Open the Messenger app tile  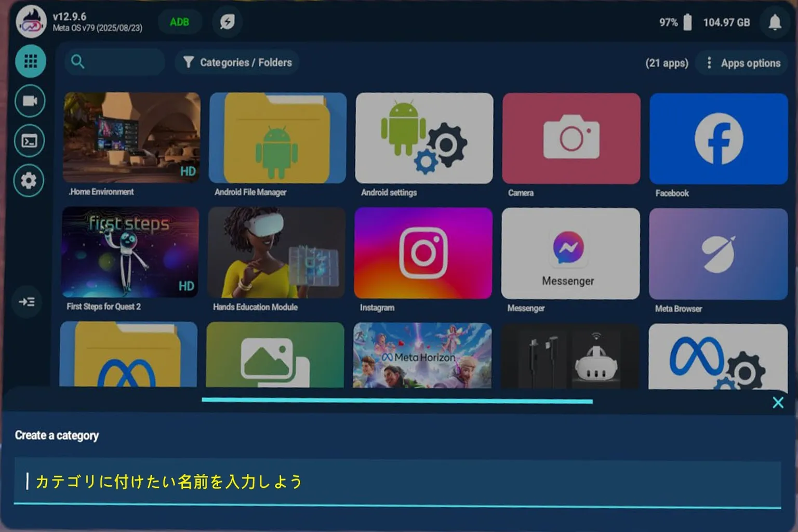click(570, 254)
